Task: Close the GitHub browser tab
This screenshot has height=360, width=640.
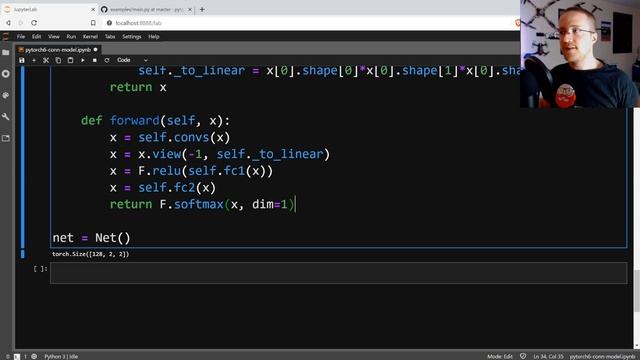Action: pyautogui.click(x=190, y=9)
